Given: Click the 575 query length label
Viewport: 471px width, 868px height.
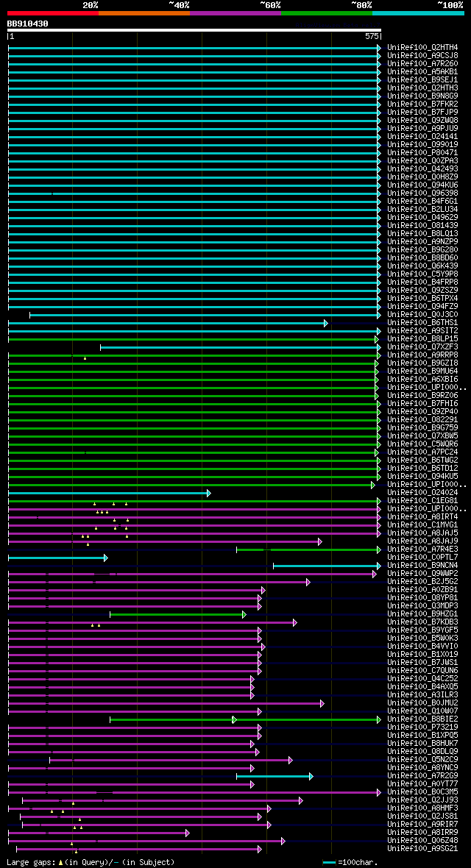Looking at the screenshot, I should point(372,36).
